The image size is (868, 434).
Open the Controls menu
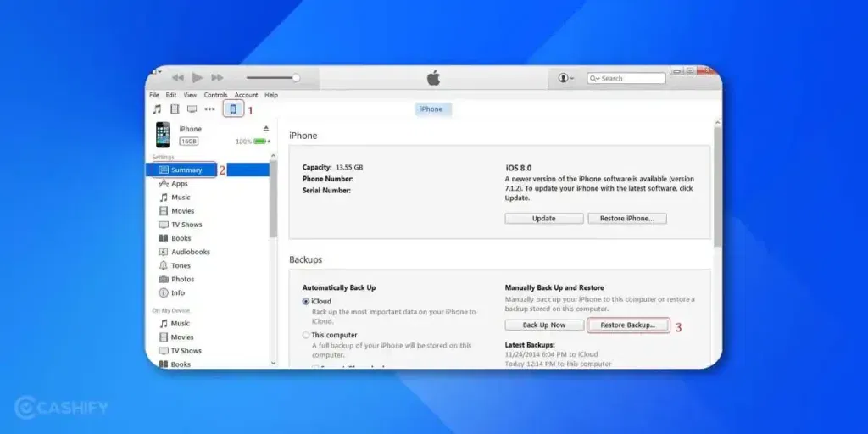point(216,95)
